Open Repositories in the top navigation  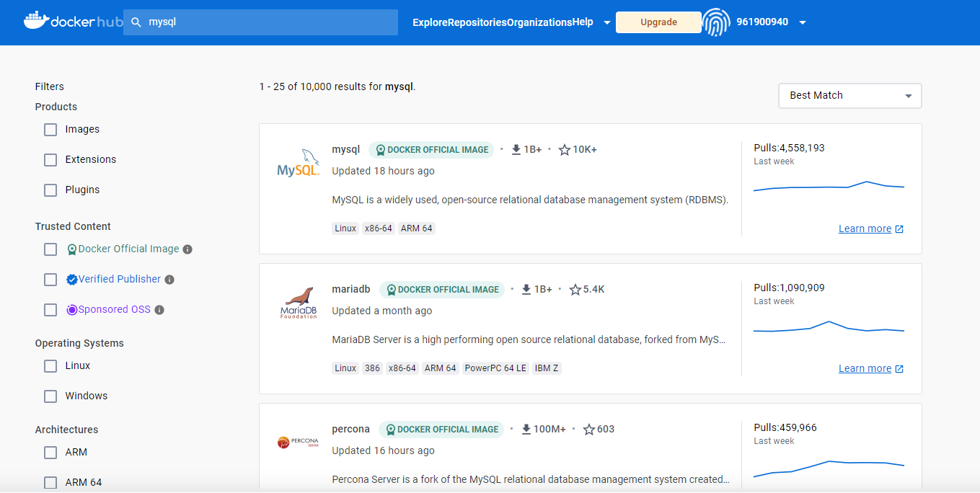tap(477, 22)
